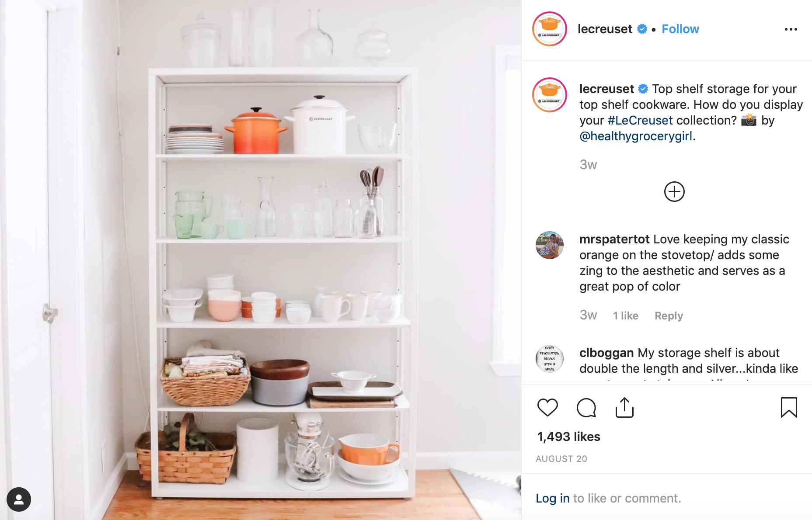
Task: Like the post with the heart icon
Action: [547, 408]
